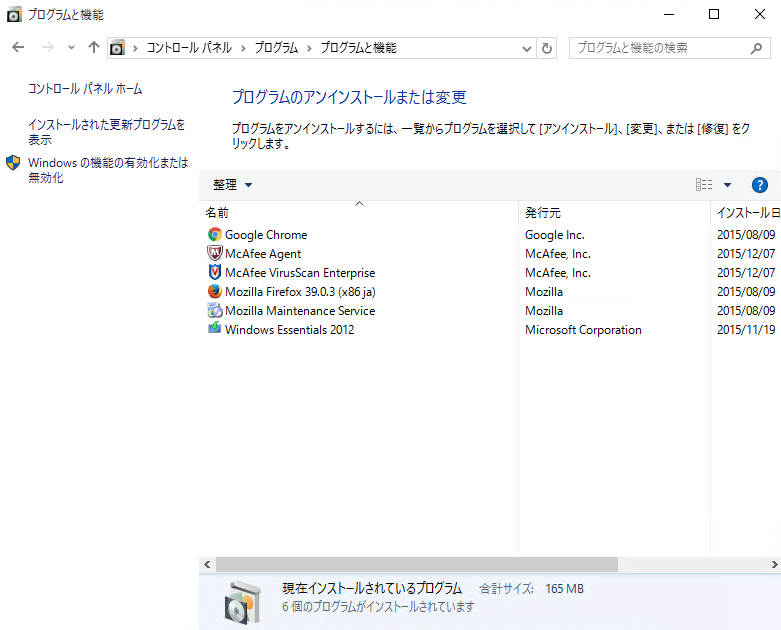Select McAfee VirusScan Enterprise row name
The width and height of the screenshot is (781, 630).
(x=300, y=272)
